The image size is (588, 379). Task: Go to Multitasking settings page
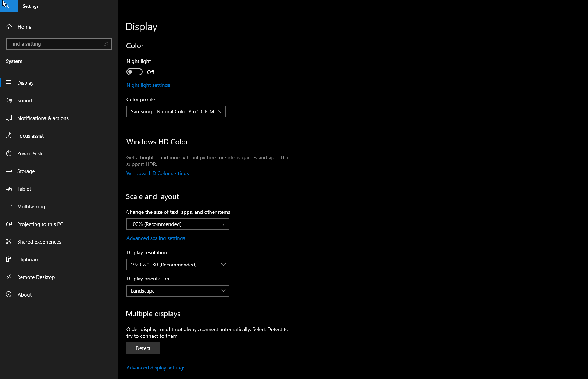31,206
